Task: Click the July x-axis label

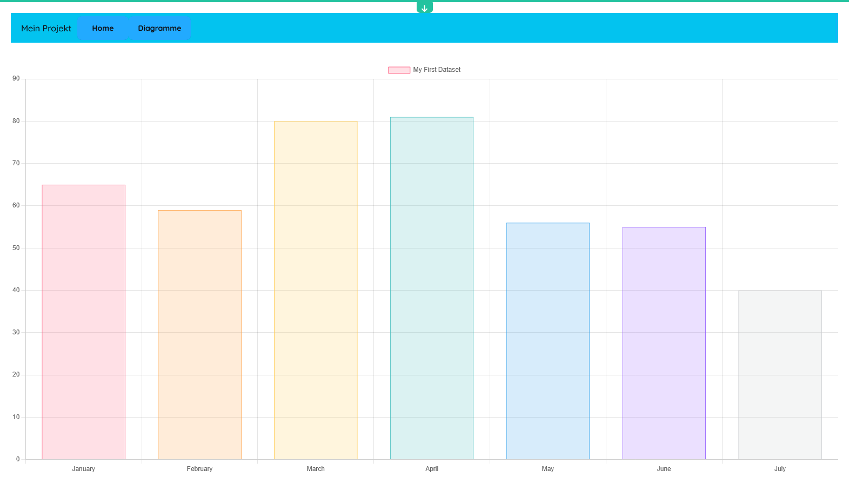Action: click(780, 469)
